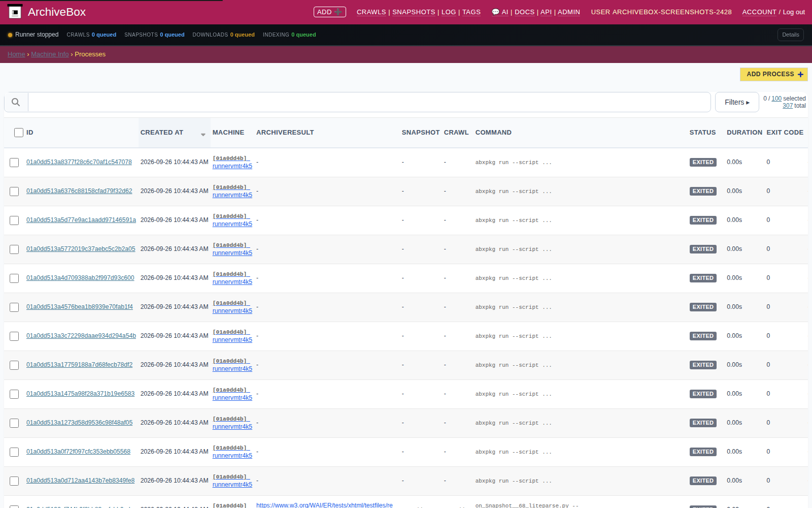Sort by CREATED AT column arrow
812x508 pixels.
(x=203, y=135)
